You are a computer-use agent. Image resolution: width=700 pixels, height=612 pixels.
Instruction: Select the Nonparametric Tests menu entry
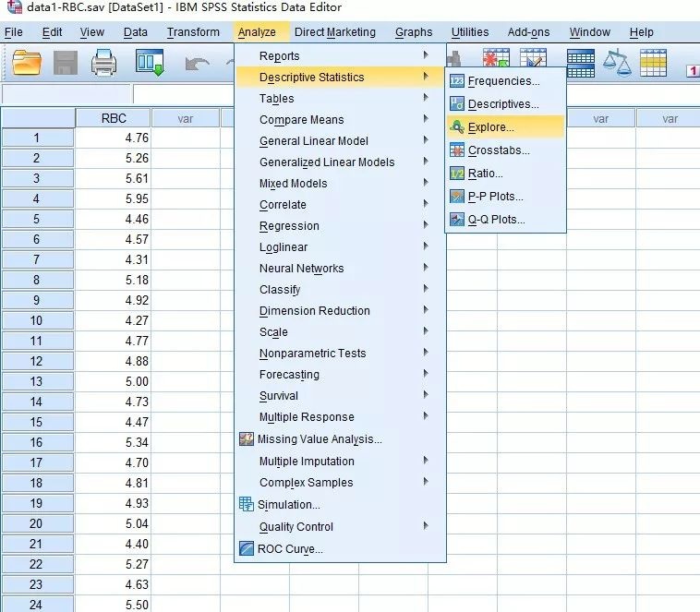pyautogui.click(x=340, y=354)
